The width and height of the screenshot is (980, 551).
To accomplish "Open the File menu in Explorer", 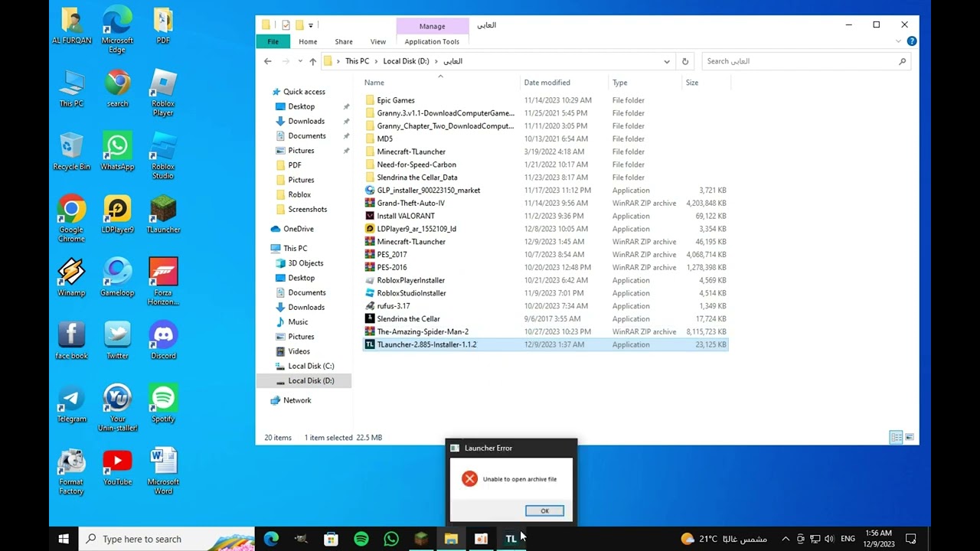I will pos(273,41).
